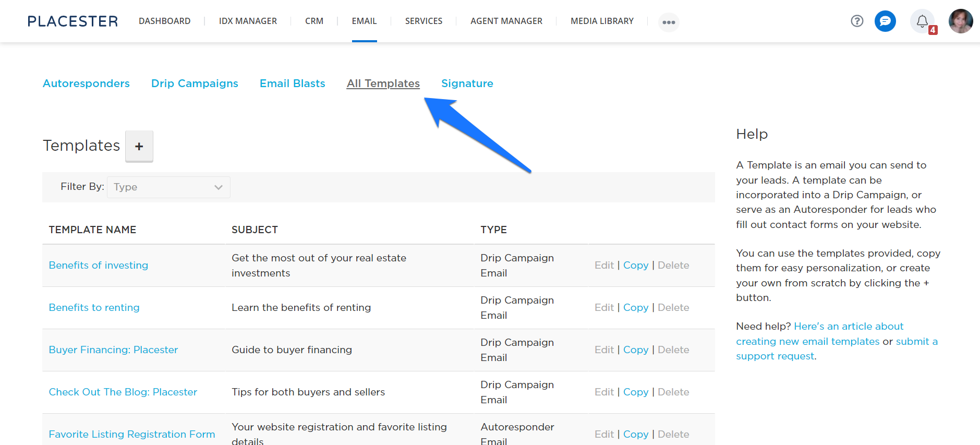Click 'Get the most out of your real estate investments'

tap(319, 265)
